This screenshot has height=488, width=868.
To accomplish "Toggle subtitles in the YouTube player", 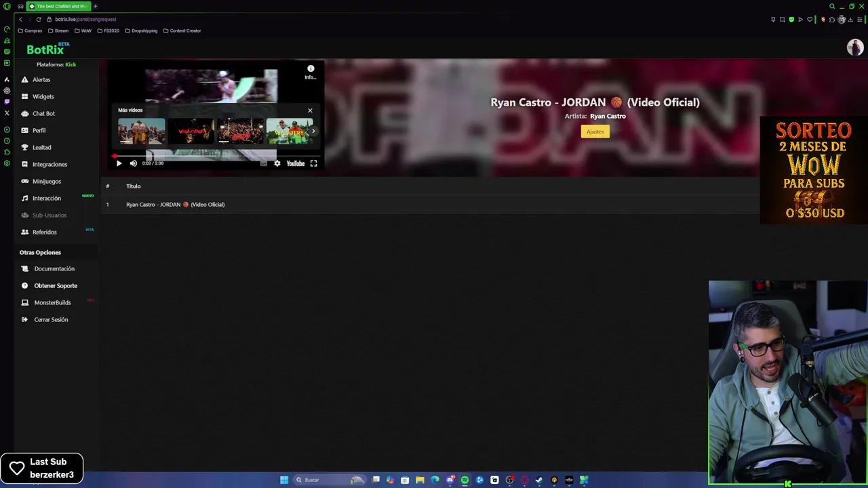I will (264, 163).
